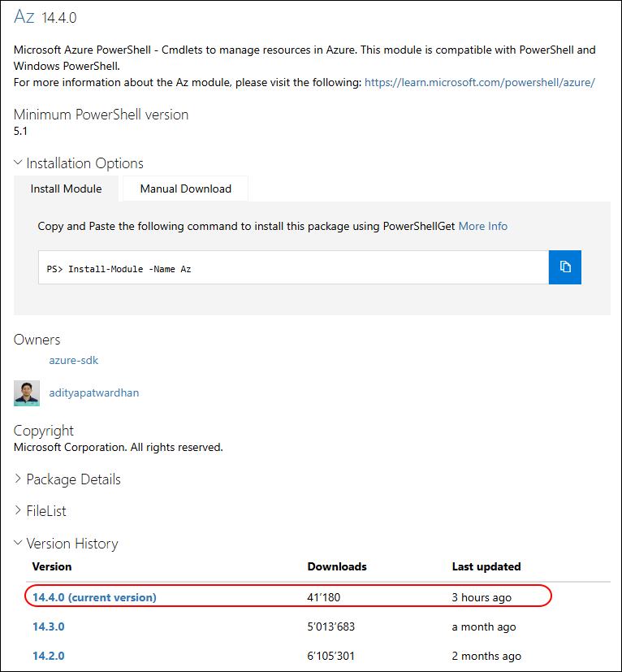Open the More Info link
The height and width of the screenshot is (672, 622).
483,226
